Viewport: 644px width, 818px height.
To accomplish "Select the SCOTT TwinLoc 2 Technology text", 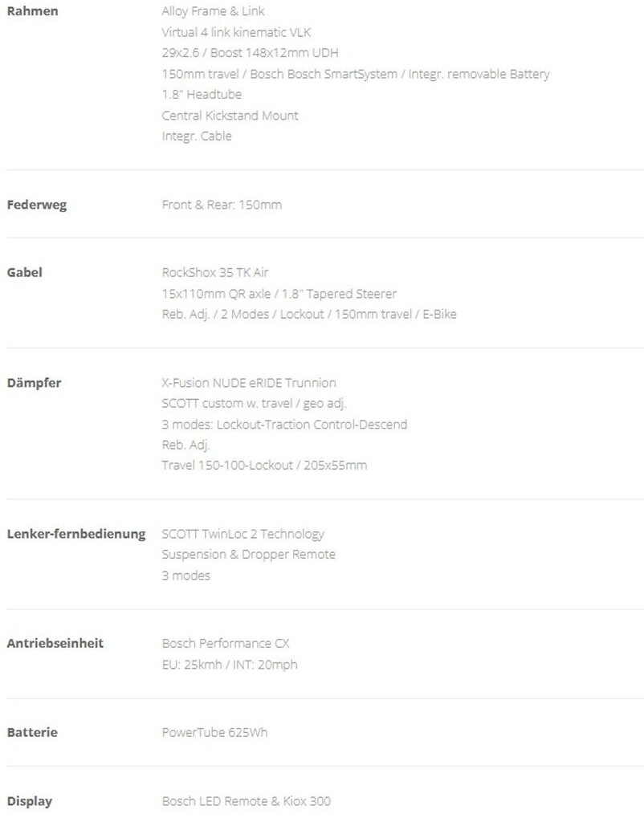I will (x=243, y=534).
